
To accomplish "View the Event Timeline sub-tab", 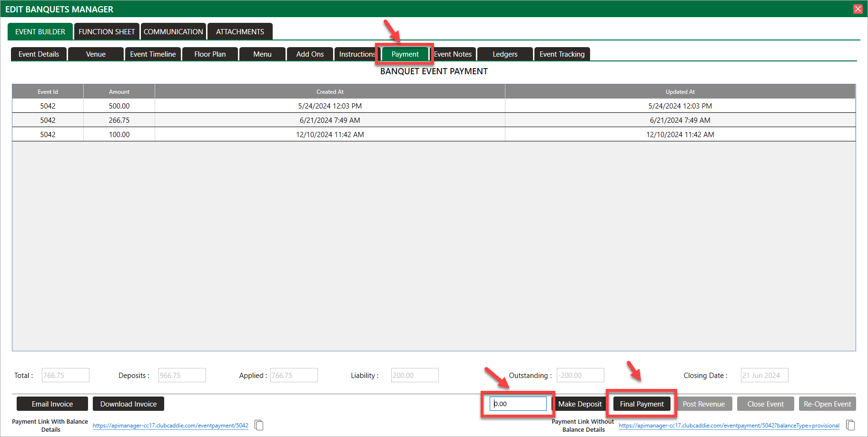I will (x=153, y=54).
